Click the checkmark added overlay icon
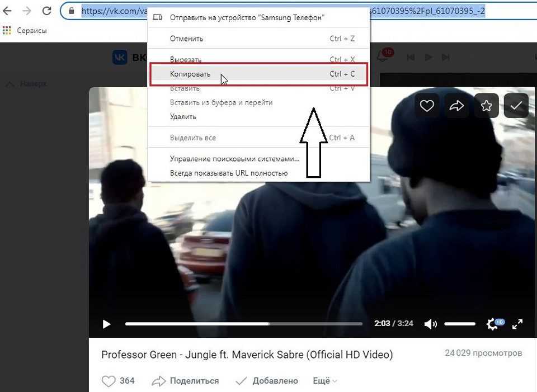 tap(516, 106)
